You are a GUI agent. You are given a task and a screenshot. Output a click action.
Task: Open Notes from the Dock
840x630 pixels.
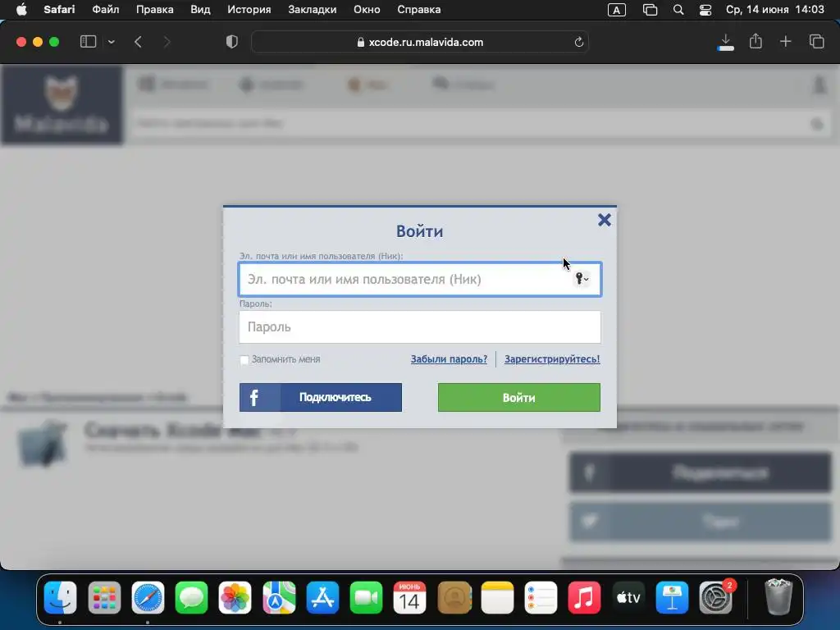click(498, 597)
